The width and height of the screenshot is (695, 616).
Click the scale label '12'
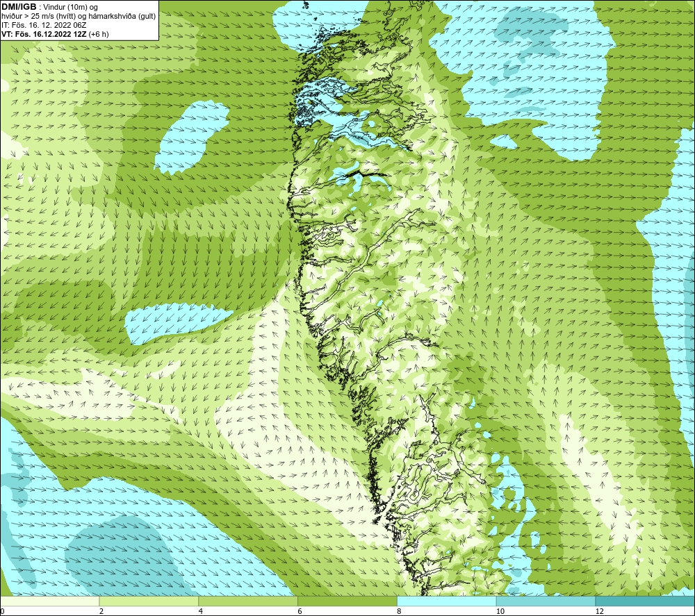tap(600, 611)
